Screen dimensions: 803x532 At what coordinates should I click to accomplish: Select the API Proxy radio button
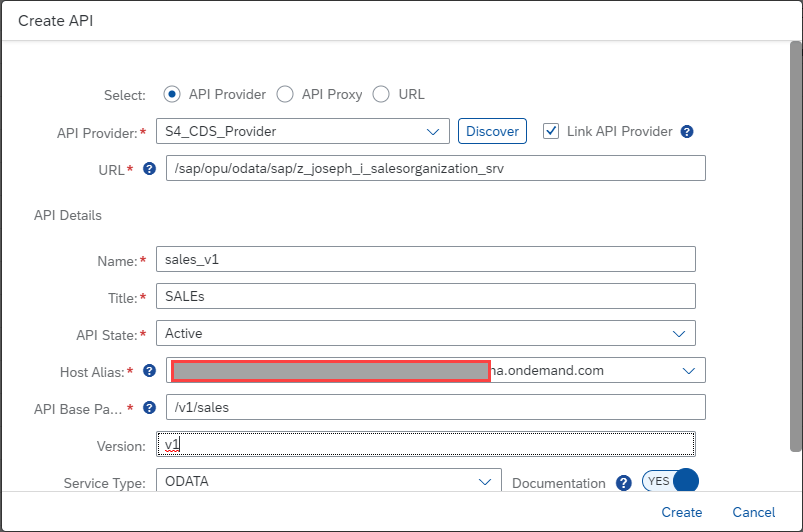pos(285,95)
